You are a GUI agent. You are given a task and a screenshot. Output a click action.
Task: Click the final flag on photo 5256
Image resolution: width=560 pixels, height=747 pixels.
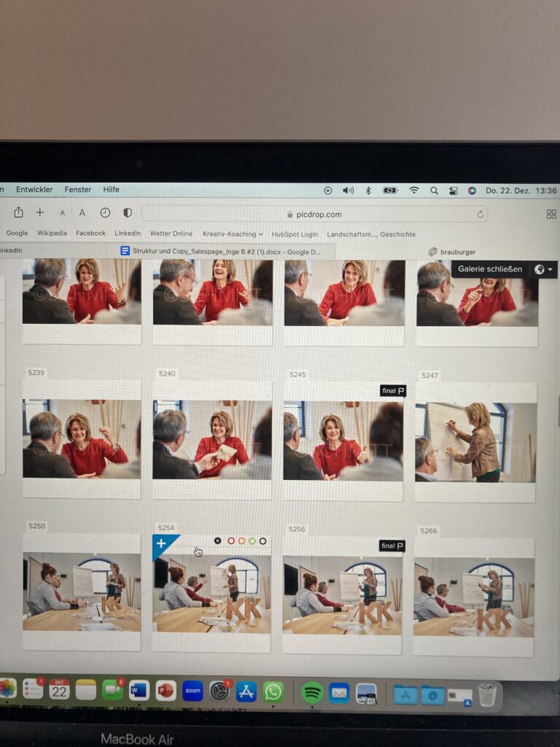[x=392, y=546]
